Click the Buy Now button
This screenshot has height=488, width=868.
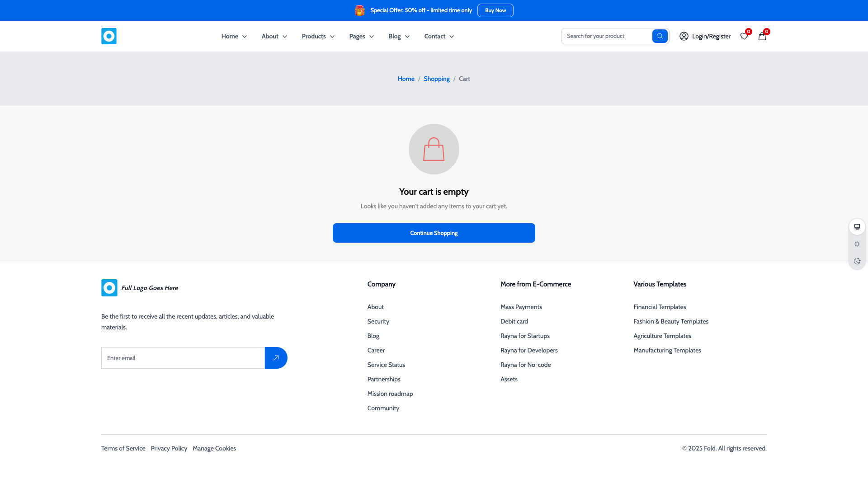pos(495,10)
